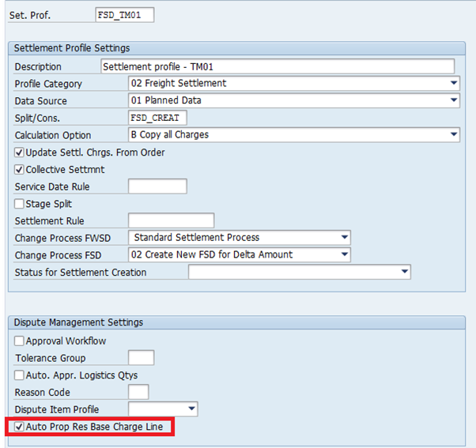Viewport: 476px width, 448px height.
Task: Uncheck Auto Prop Res Base Charge Line
Action: (20, 427)
